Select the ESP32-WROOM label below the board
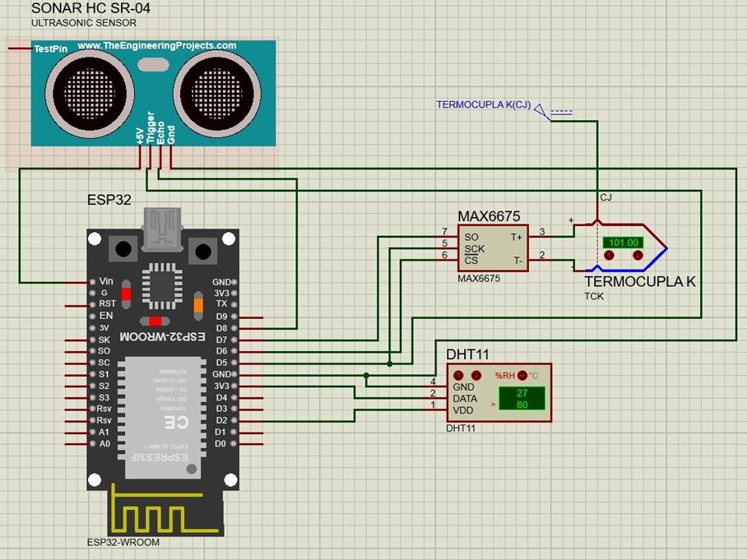 [x=123, y=543]
